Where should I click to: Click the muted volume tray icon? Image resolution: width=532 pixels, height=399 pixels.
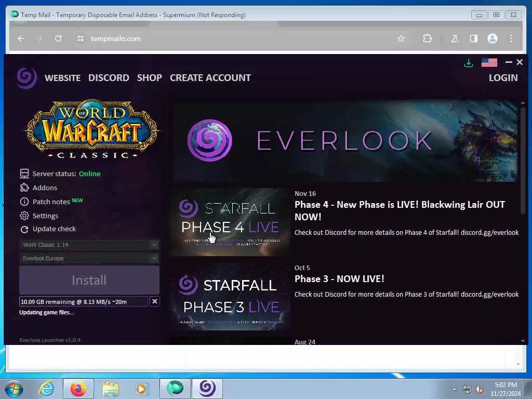480,390
